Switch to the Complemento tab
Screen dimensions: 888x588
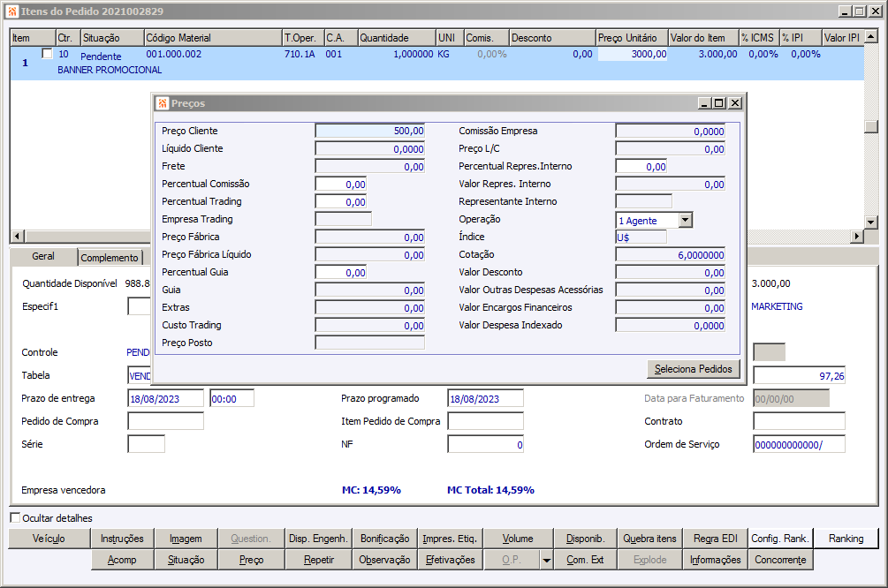coord(110,258)
